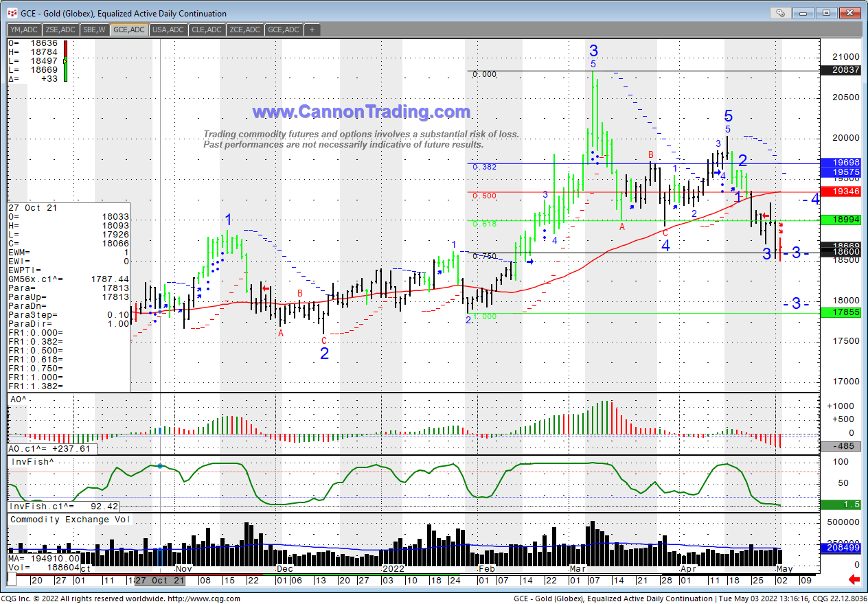This screenshot has width=868, height=604.
Task: Click the red scroll arrow at bottom right
Action: (854, 580)
